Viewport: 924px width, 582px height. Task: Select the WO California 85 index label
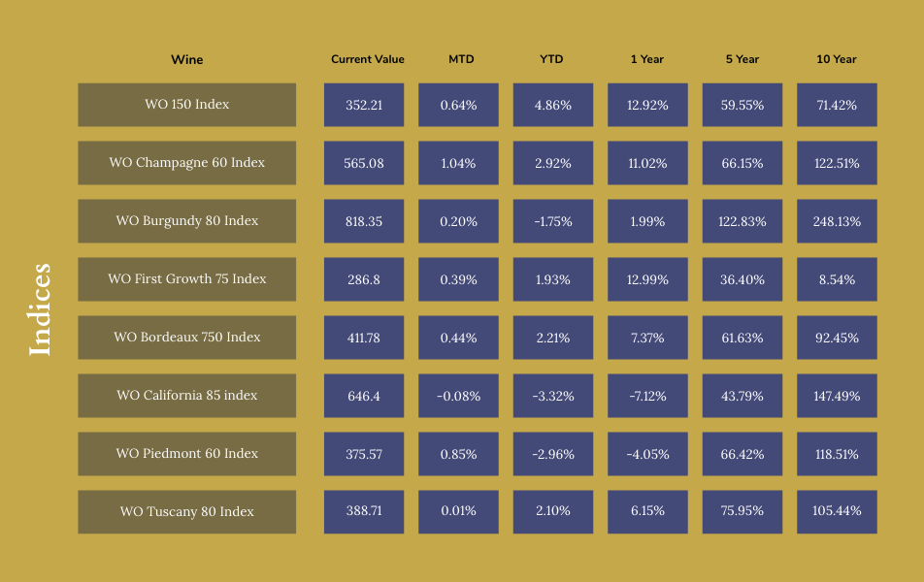tap(187, 396)
